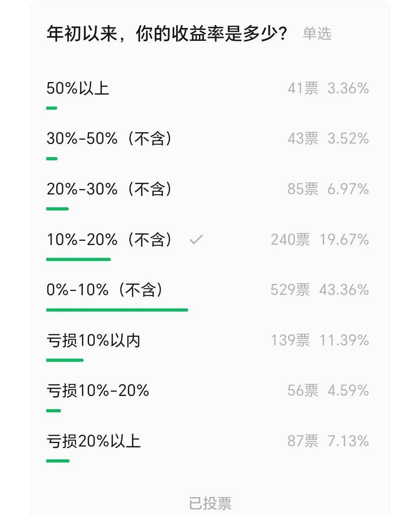Click the 已投票 button
Viewport: 420px width, 515px height.
(210, 503)
